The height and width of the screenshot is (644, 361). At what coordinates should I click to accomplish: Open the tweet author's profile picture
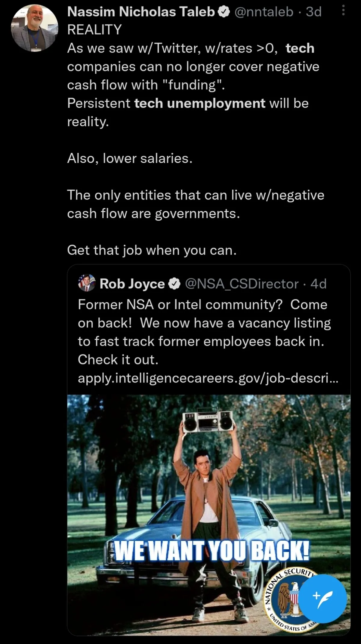click(x=34, y=28)
